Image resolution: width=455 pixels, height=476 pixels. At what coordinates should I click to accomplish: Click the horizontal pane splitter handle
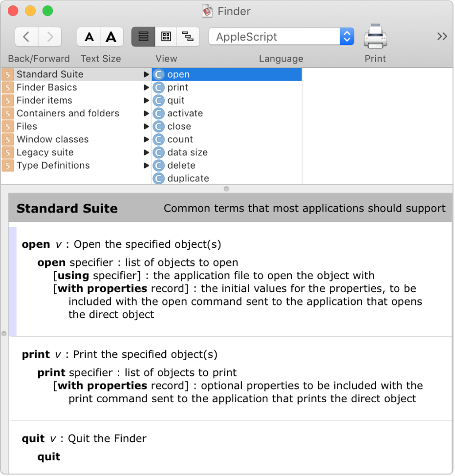(226, 189)
